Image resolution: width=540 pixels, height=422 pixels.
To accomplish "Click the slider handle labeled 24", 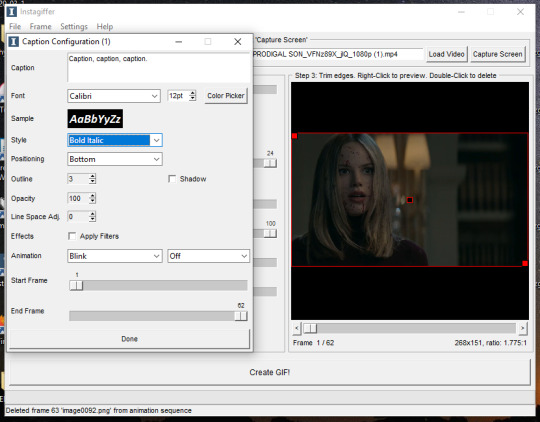I will click(270, 163).
